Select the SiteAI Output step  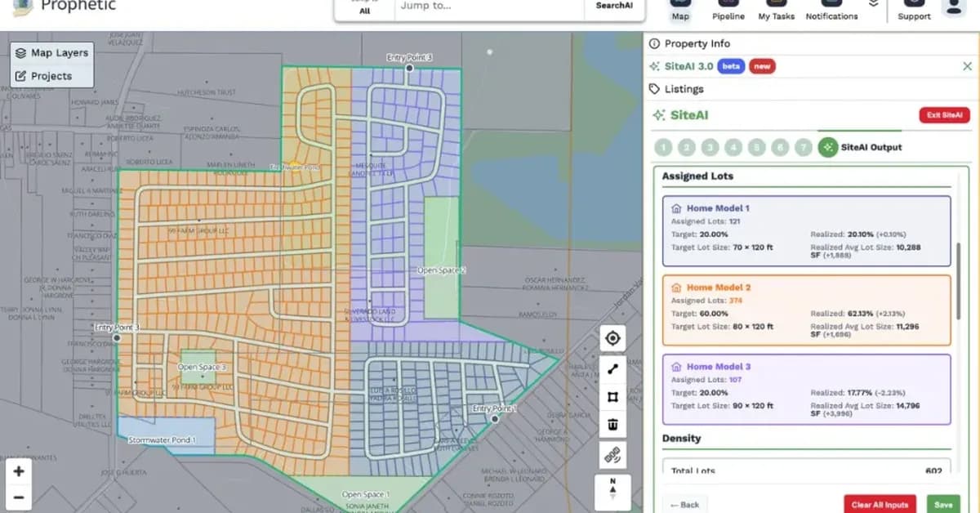coord(860,147)
